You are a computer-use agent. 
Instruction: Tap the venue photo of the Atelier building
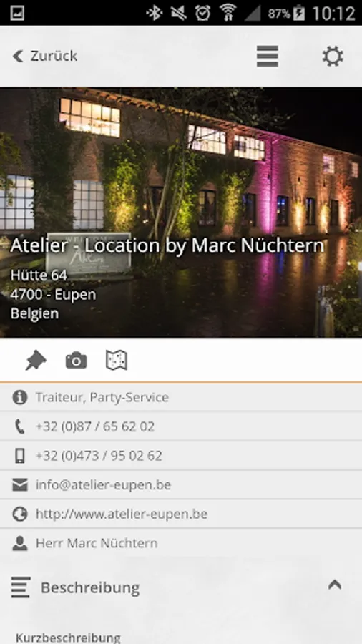(181, 213)
